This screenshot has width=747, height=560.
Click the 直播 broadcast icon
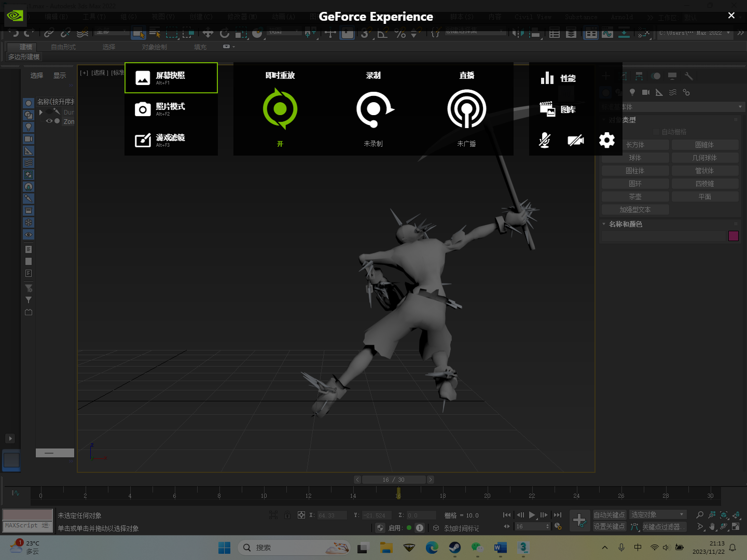[x=467, y=109]
